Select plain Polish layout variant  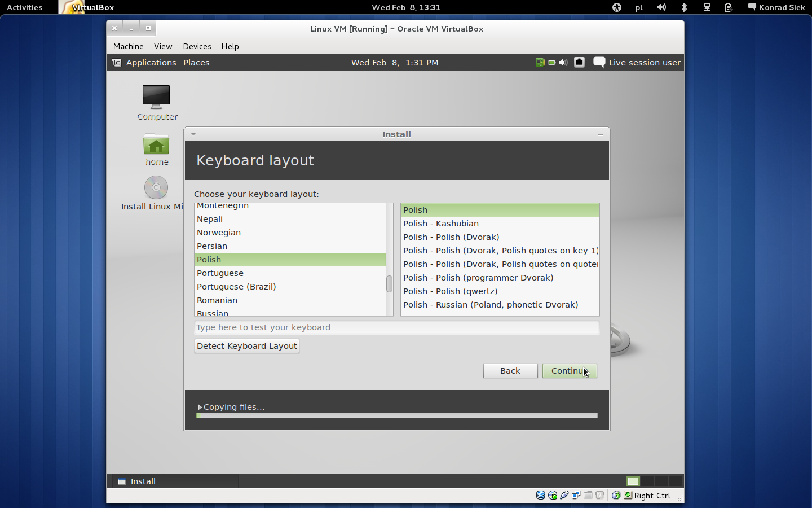pyautogui.click(x=500, y=210)
